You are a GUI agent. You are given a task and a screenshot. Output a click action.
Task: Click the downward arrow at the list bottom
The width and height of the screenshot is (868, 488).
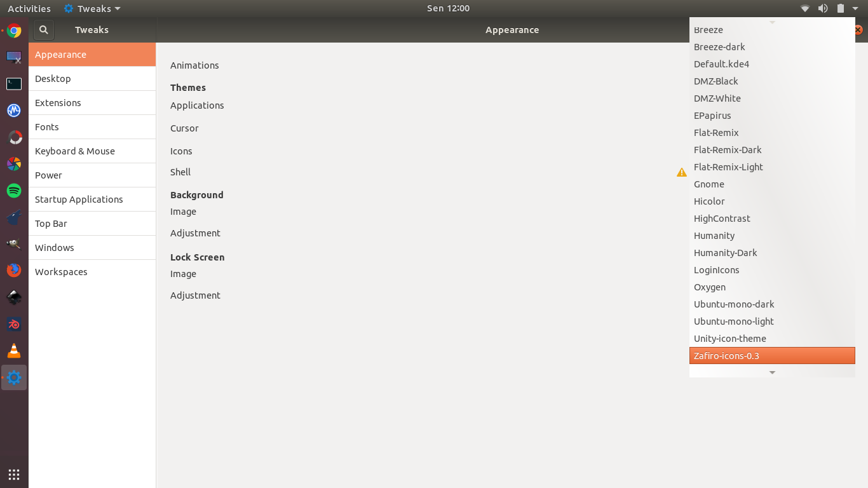coord(772,372)
